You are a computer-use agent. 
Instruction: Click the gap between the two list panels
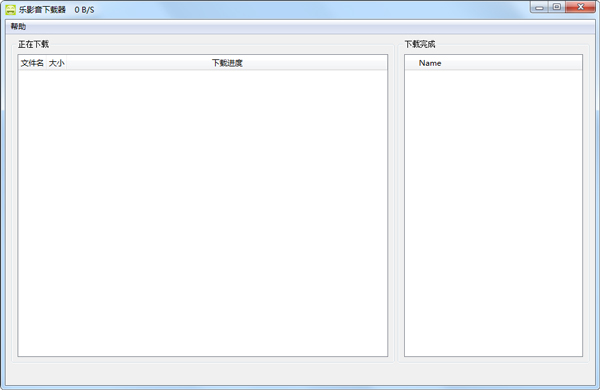(x=396, y=204)
